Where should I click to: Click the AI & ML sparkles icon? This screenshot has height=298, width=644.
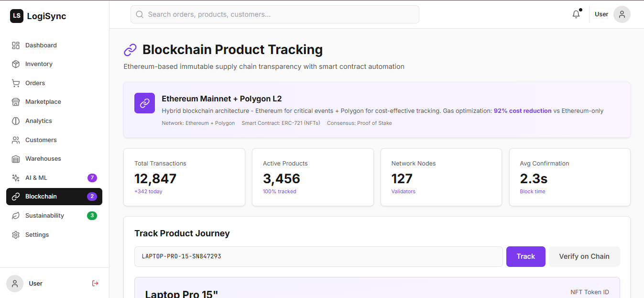(16, 178)
